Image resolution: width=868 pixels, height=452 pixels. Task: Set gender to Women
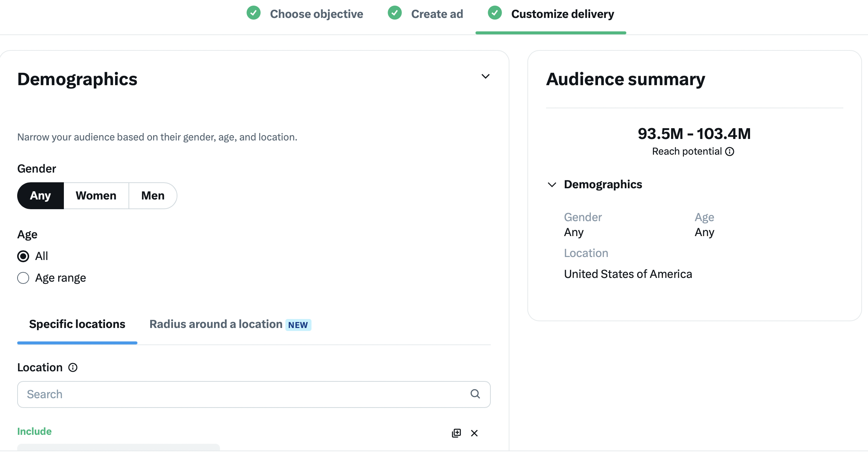click(96, 196)
